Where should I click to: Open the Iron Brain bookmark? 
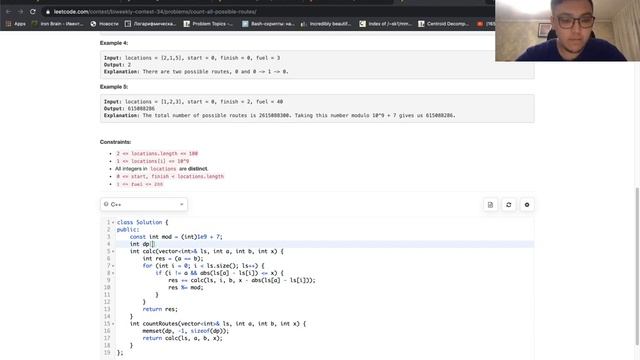pos(58,24)
